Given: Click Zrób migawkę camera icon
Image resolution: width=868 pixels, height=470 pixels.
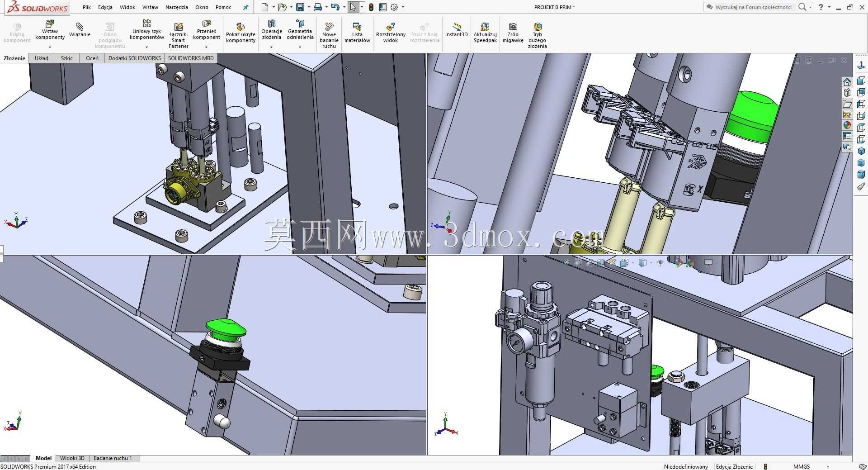Looking at the screenshot, I should [x=513, y=33].
